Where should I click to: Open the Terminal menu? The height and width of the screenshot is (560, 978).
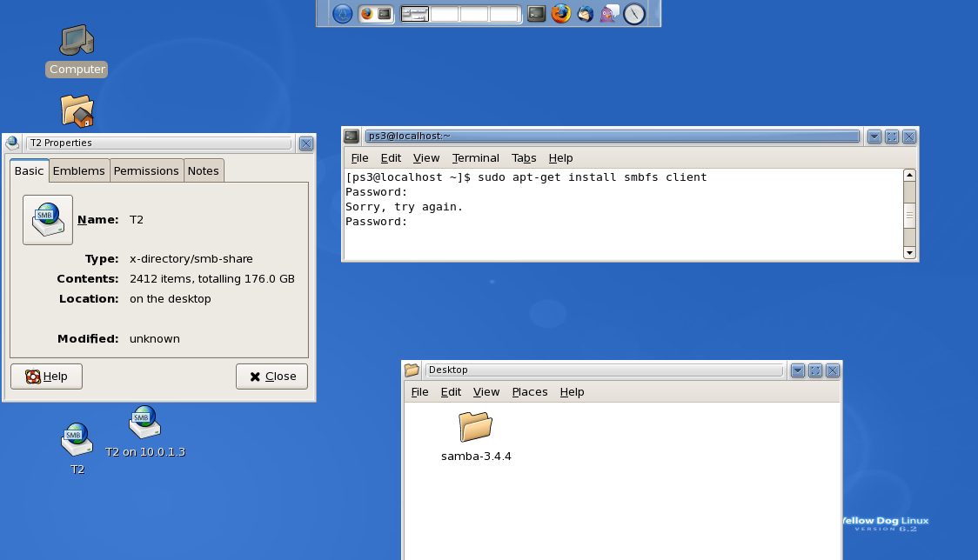(476, 157)
